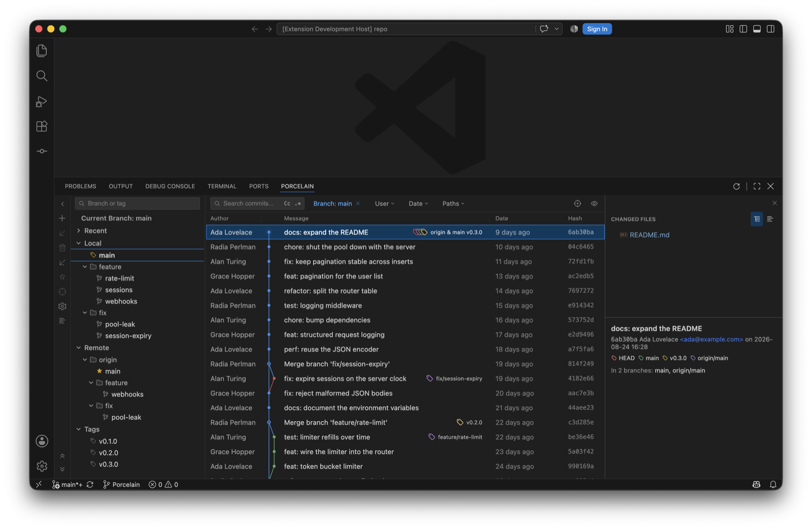
Task: Click main*+ branch in status bar
Action: pyautogui.click(x=67, y=484)
